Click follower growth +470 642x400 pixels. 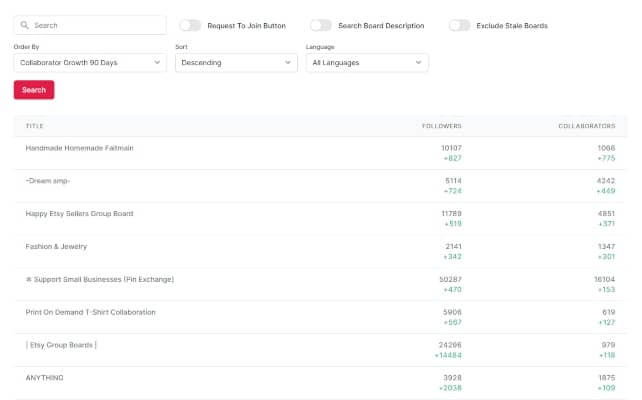452,289
